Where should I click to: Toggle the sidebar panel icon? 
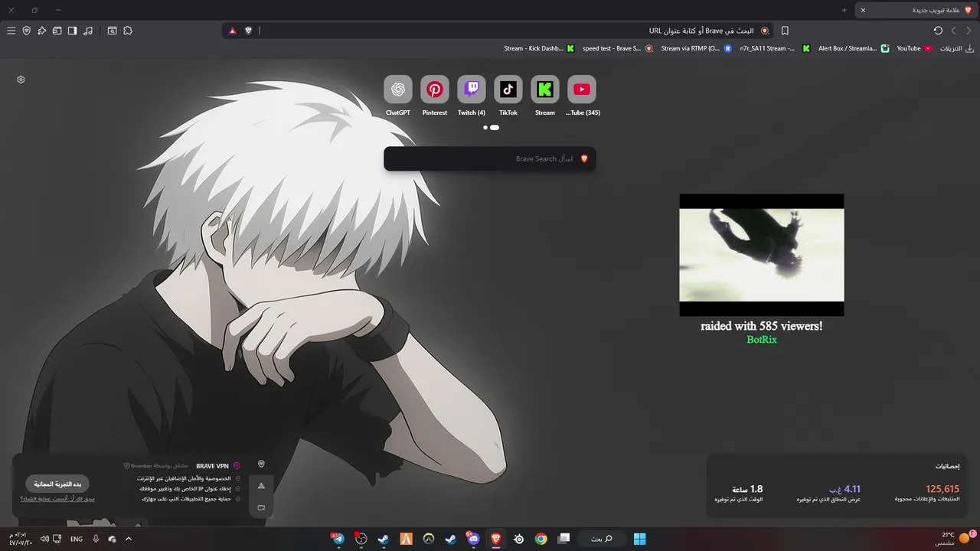[x=72, y=31]
